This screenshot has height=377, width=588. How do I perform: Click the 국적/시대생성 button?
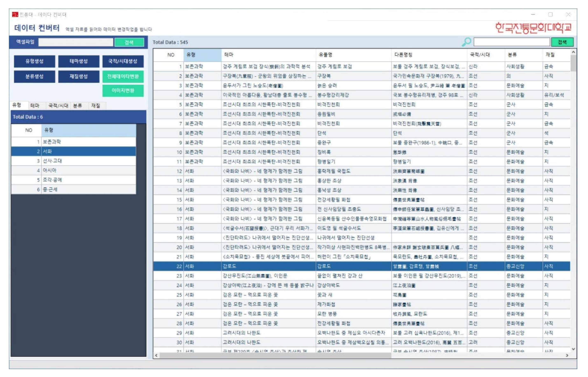(x=123, y=61)
